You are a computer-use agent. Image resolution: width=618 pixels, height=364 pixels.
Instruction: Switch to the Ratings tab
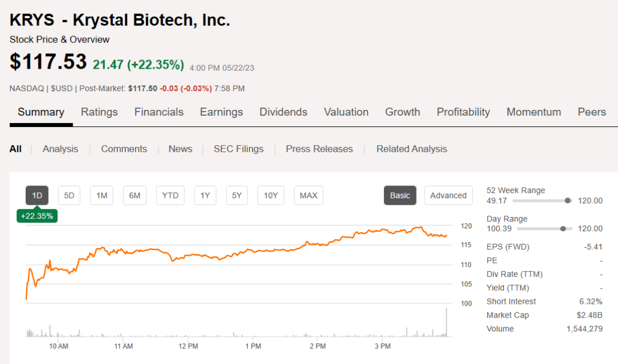click(99, 112)
